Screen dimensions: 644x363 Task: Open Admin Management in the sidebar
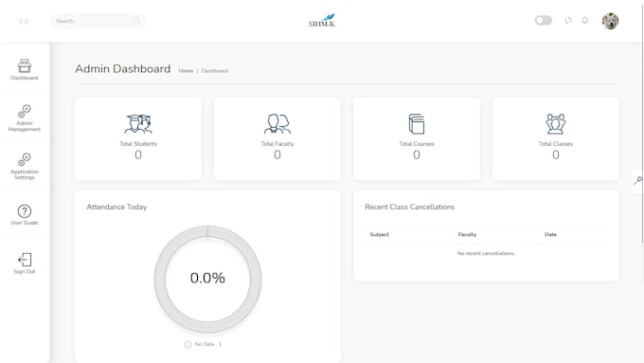click(25, 118)
